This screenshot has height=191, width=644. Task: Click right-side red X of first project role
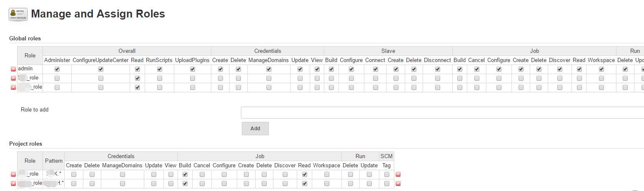pyautogui.click(x=398, y=174)
